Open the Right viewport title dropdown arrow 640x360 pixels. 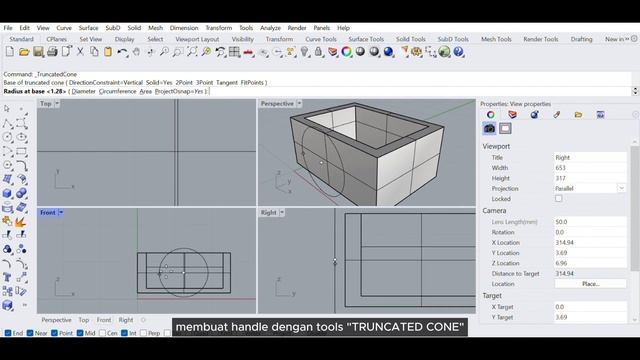pos(282,213)
